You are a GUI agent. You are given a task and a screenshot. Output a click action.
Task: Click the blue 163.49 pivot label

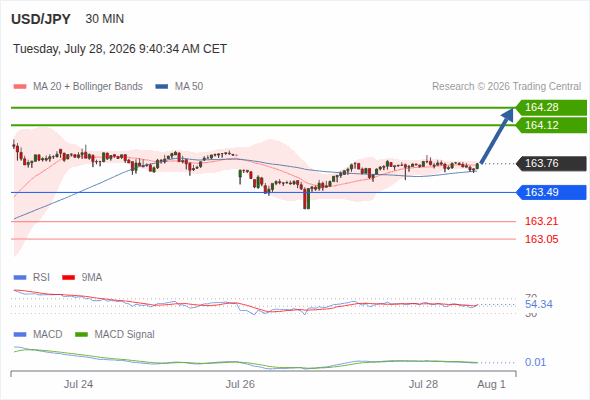coord(551,192)
